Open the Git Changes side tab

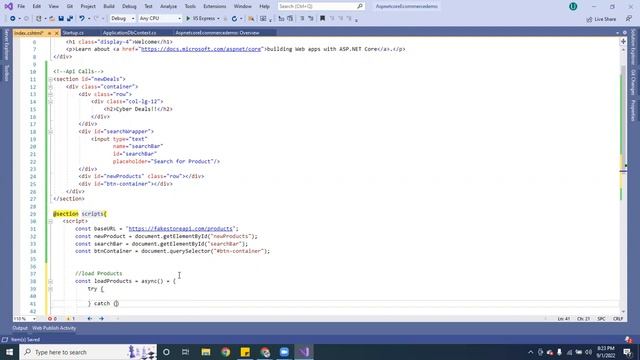tap(633, 82)
